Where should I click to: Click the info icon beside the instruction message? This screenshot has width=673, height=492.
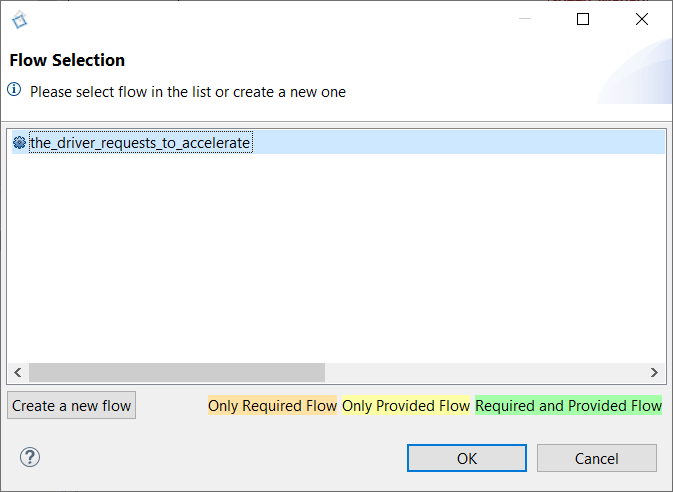[14, 90]
